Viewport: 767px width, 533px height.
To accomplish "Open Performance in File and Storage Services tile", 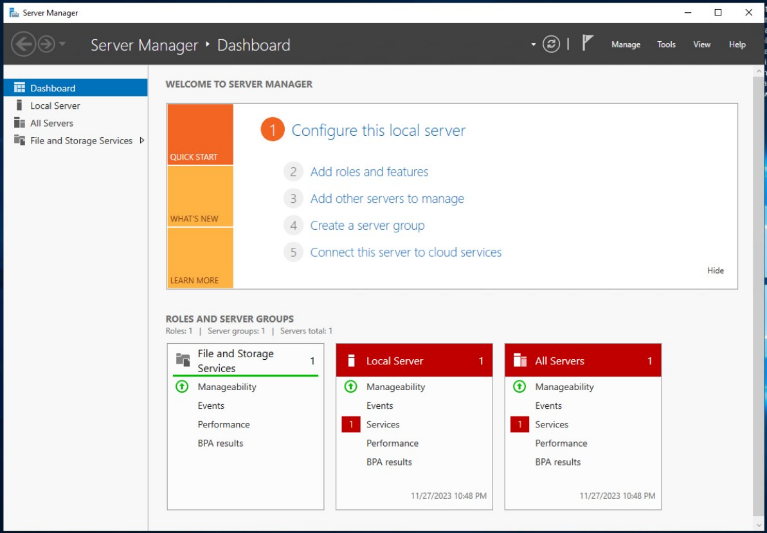I will coord(224,424).
